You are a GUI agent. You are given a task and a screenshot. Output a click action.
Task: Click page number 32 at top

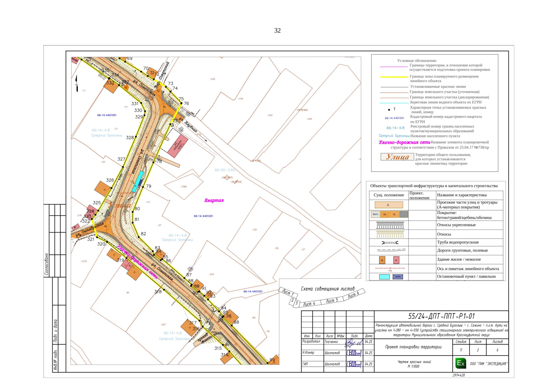[x=277, y=30]
